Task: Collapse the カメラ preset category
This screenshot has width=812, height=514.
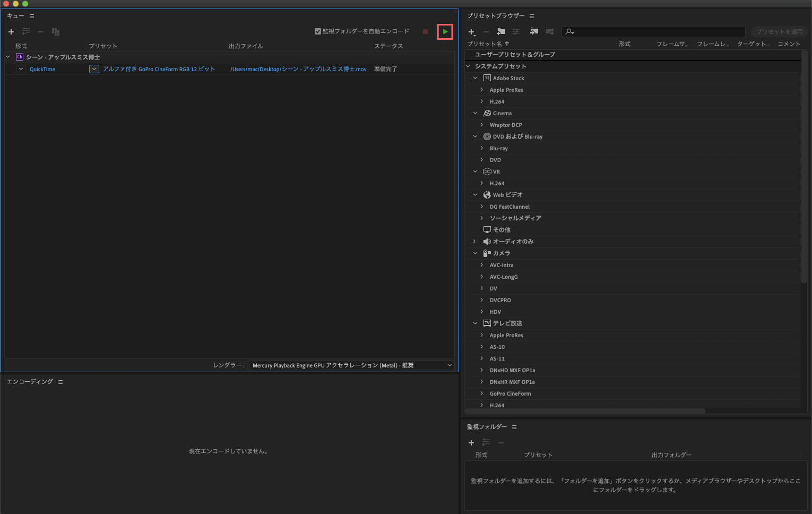Action: [476, 253]
